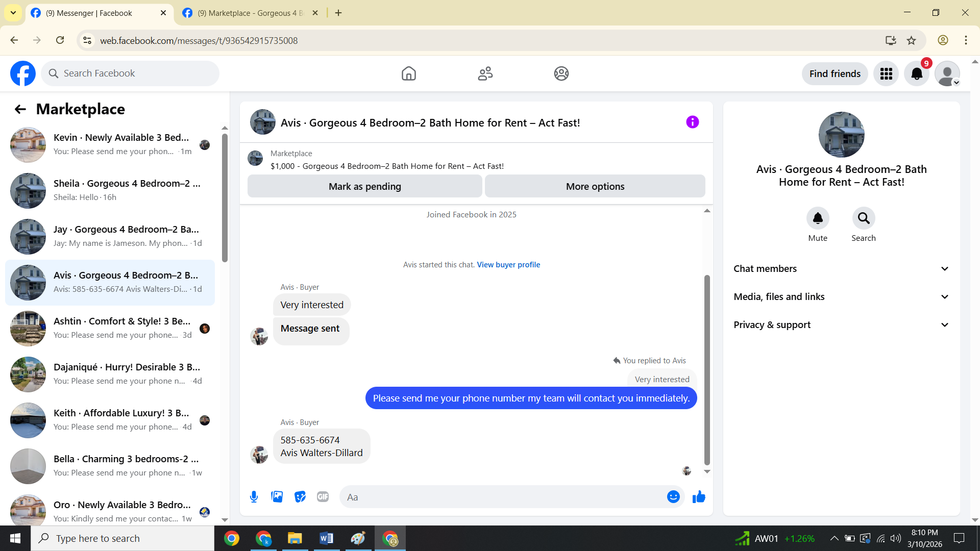This screenshot has width=980, height=551.
Task: Open Microsoft Word from the taskbar
Action: pos(326,538)
